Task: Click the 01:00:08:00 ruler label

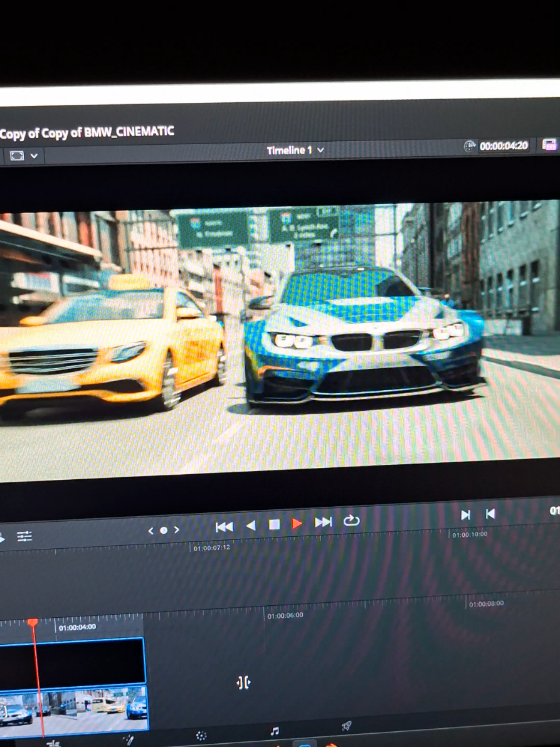Action: pyautogui.click(x=486, y=604)
